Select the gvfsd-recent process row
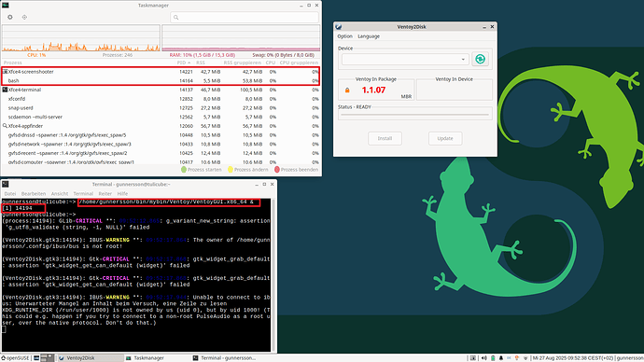Image resolution: width=644 pixels, height=362 pixels. [x=161, y=153]
